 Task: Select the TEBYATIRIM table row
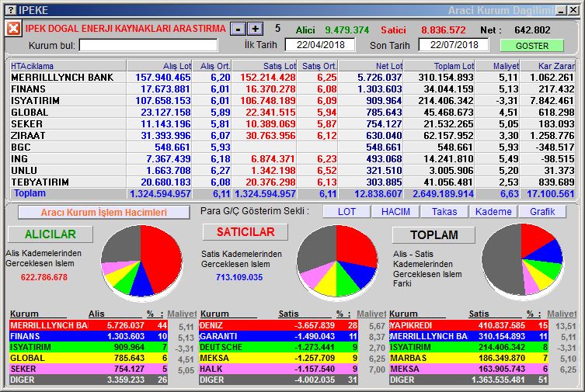tap(292, 182)
